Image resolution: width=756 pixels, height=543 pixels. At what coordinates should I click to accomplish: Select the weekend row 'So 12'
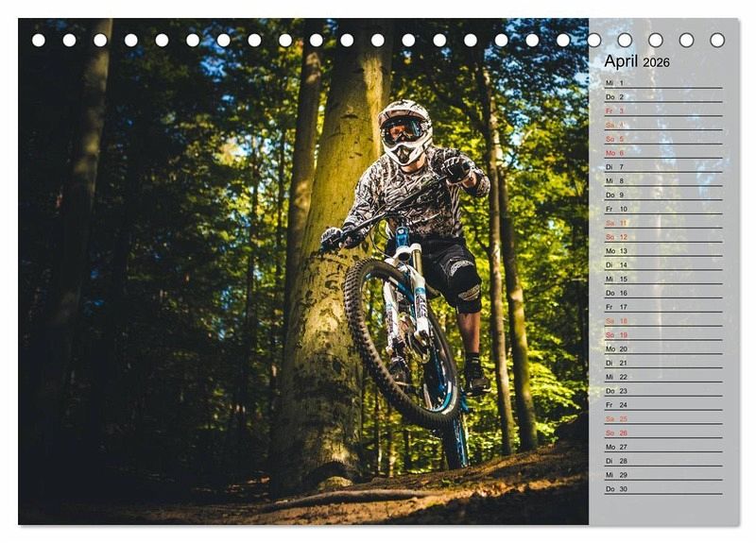663,237
